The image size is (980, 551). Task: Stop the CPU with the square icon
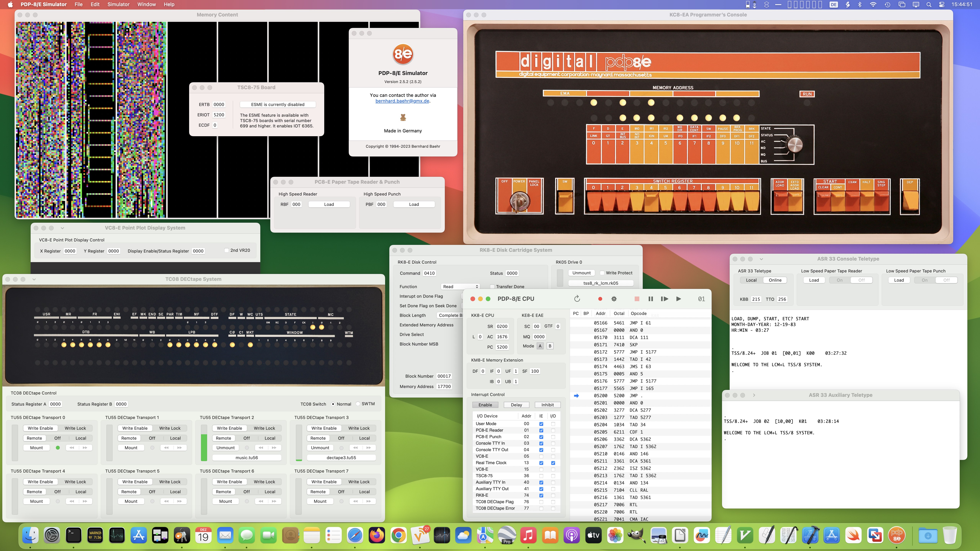tap(636, 299)
